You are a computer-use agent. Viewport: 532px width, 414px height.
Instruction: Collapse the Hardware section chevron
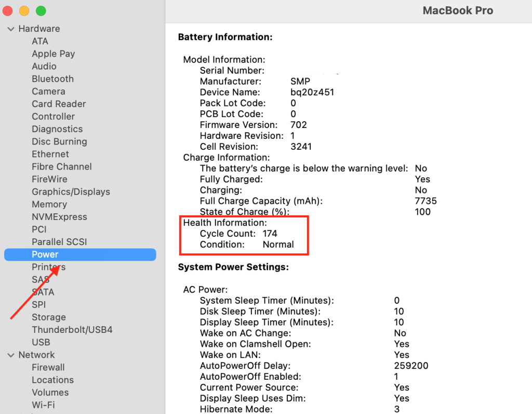coord(11,29)
